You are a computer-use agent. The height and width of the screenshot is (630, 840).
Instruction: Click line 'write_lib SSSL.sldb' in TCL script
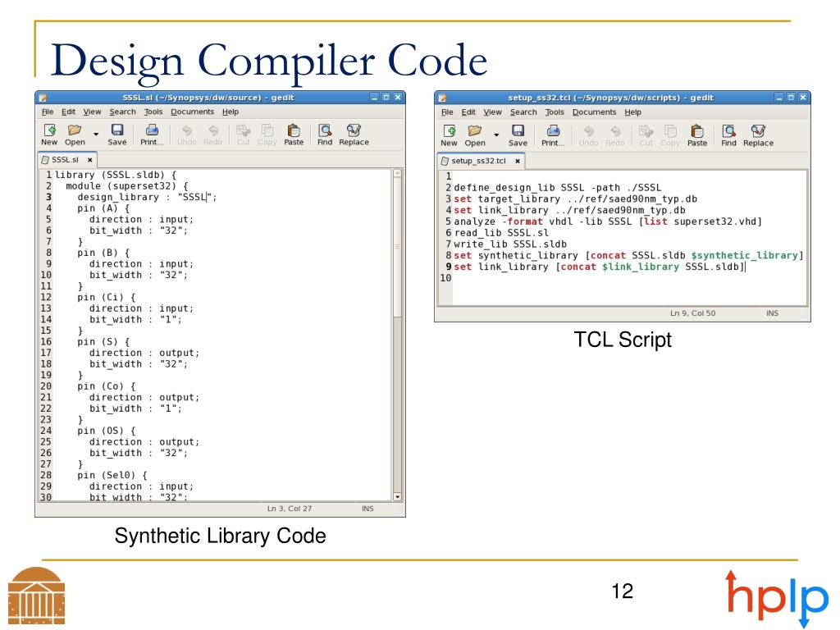510,244
